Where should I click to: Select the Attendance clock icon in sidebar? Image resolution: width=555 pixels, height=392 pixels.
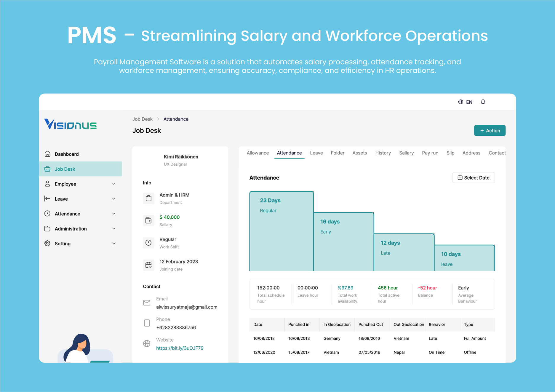[47, 214]
